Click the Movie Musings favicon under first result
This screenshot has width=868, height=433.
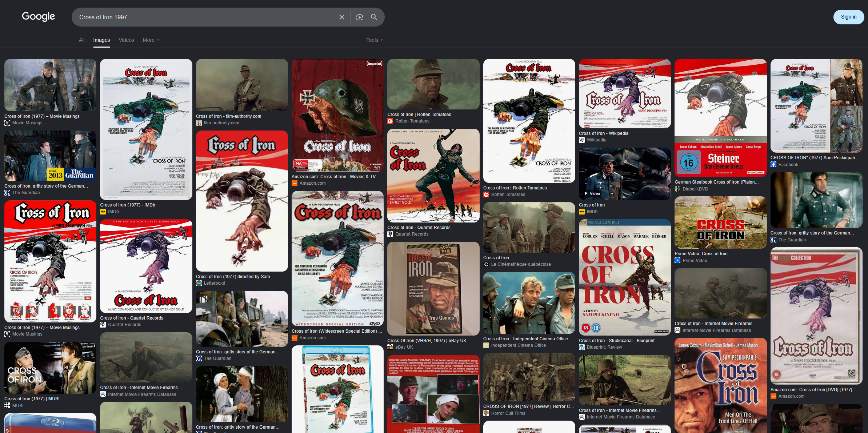[x=7, y=123]
